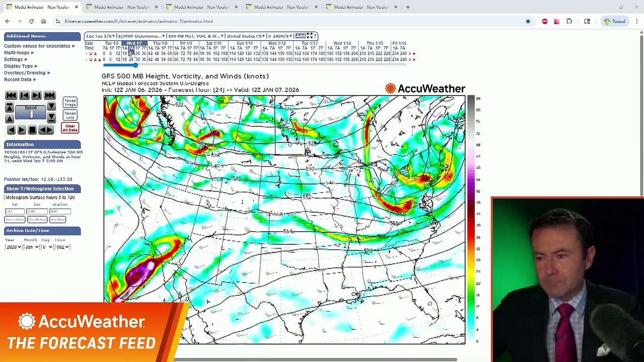The width and height of the screenshot is (644, 362).
Task: Open the United States region dropdown
Action: coord(246,36)
